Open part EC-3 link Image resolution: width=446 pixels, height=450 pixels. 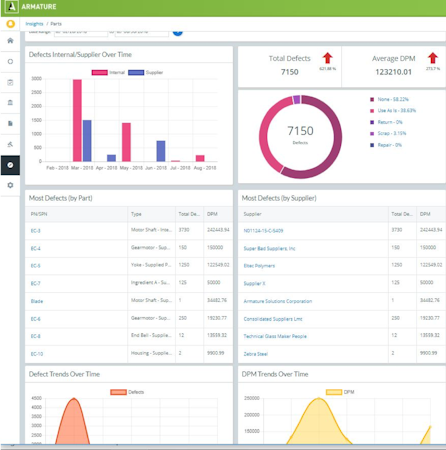(x=36, y=231)
